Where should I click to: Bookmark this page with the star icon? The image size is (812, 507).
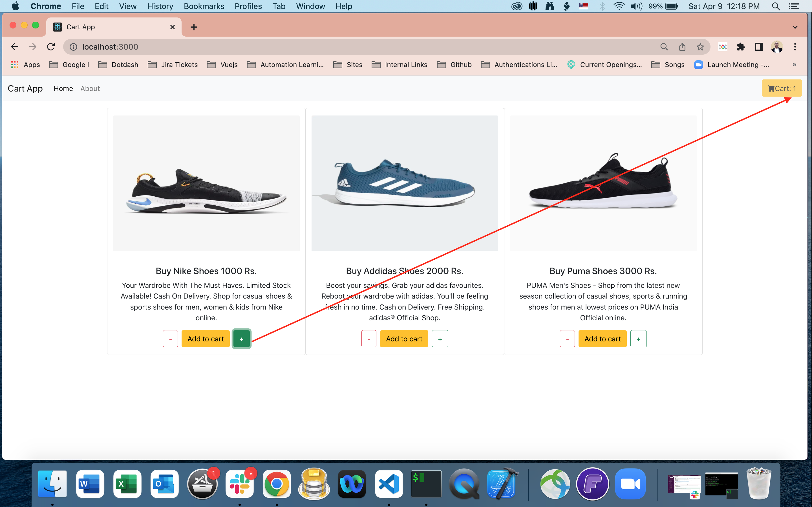point(700,47)
